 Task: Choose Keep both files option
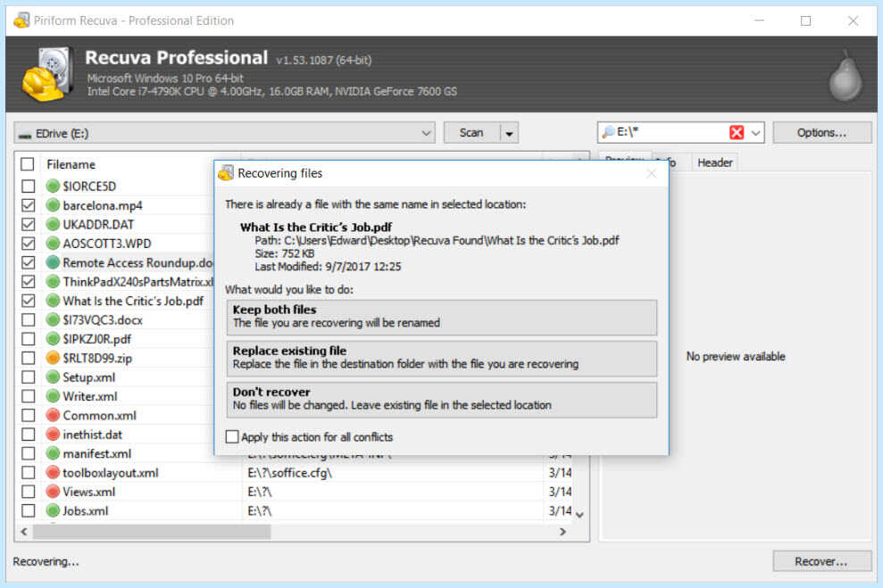[441, 318]
